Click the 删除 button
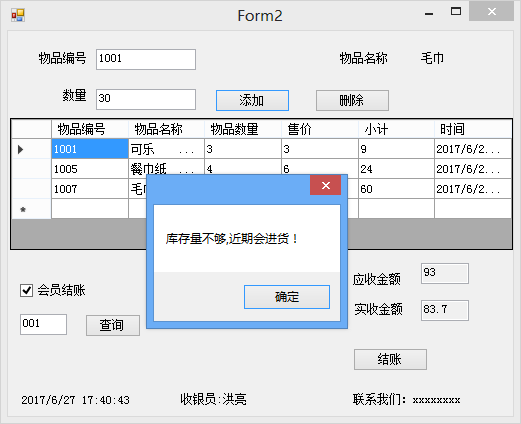Viewport: 521px width, 424px height. point(352,100)
